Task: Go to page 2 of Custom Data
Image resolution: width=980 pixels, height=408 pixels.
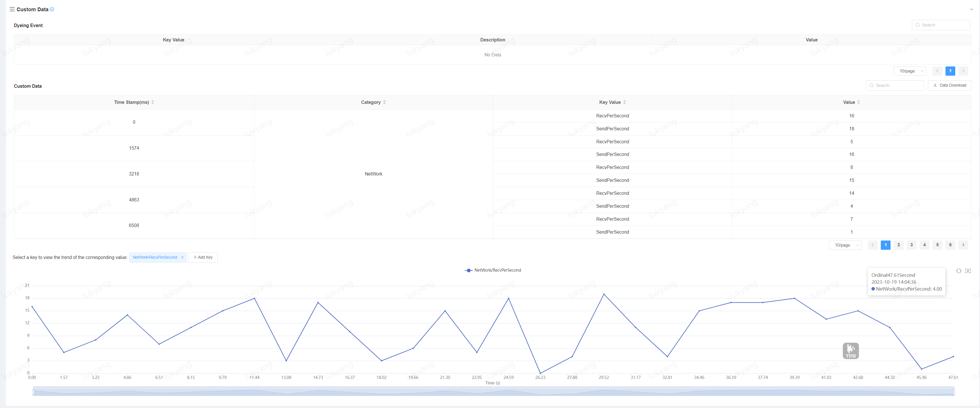Action: [x=899, y=245]
